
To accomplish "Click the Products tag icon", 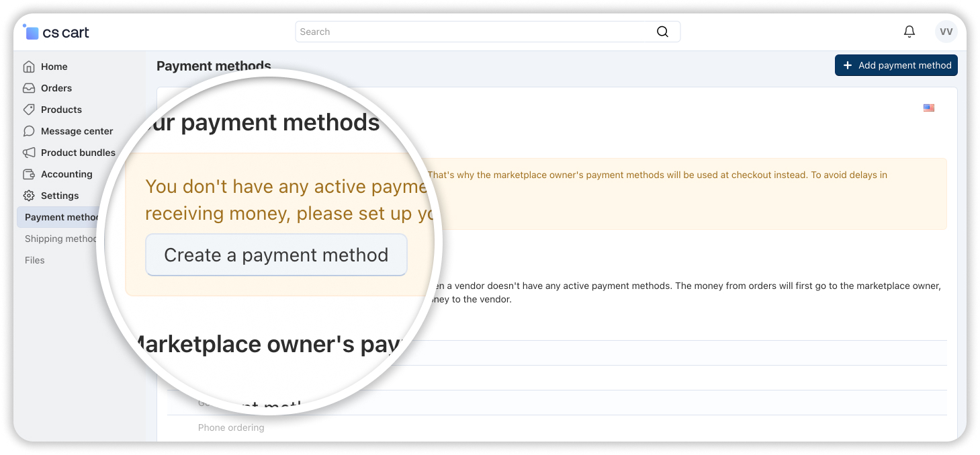I will 29,110.
